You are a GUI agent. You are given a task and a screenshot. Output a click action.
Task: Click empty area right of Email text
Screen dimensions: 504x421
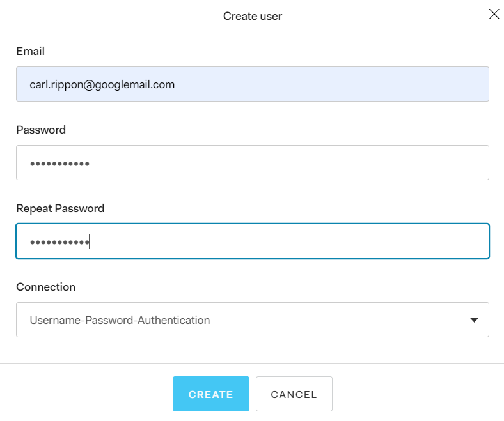[x=333, y=84]
